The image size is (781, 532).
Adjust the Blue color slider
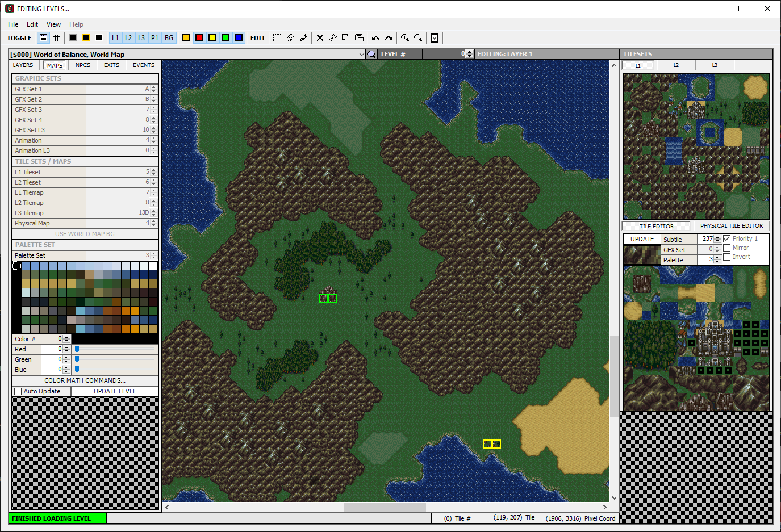(x=77, y=370)
